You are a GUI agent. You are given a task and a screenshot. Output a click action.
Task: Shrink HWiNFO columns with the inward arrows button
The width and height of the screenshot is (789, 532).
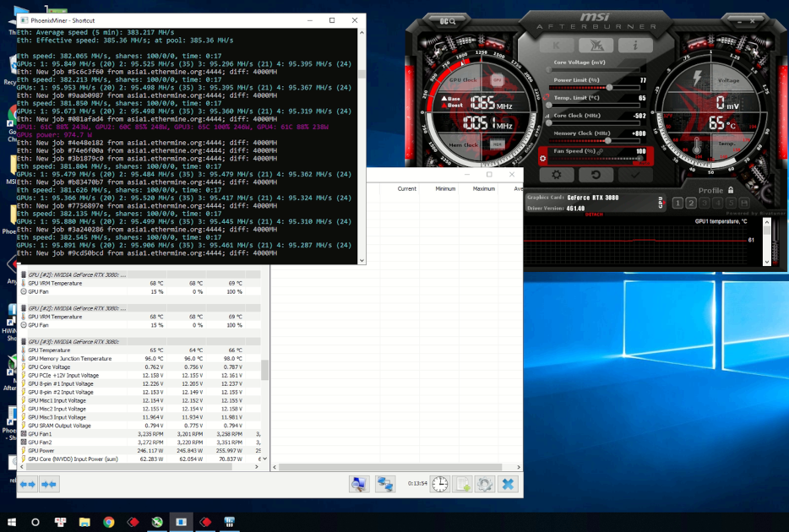(49, 484)
